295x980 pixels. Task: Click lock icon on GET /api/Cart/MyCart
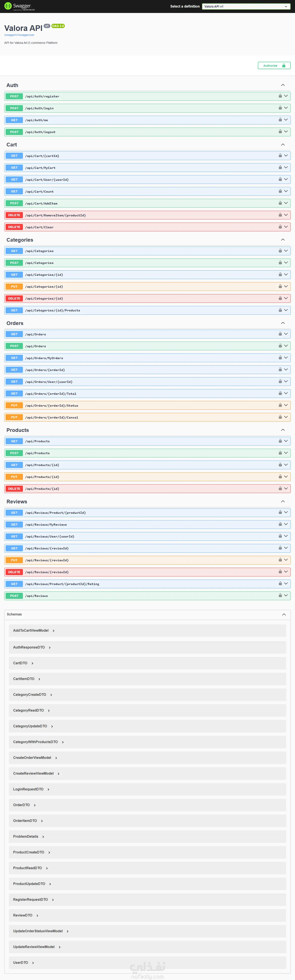point(280,167)
